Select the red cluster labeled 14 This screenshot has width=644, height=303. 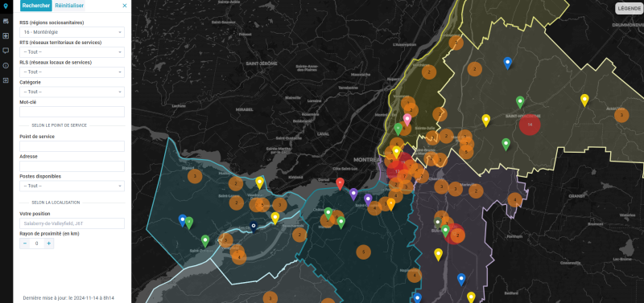tap(530, 125)
